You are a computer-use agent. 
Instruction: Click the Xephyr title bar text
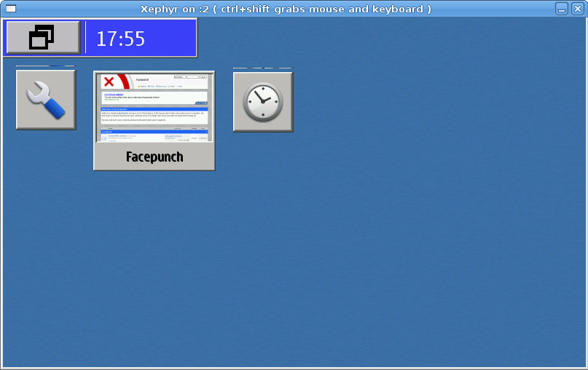click(x=286, y=9)
